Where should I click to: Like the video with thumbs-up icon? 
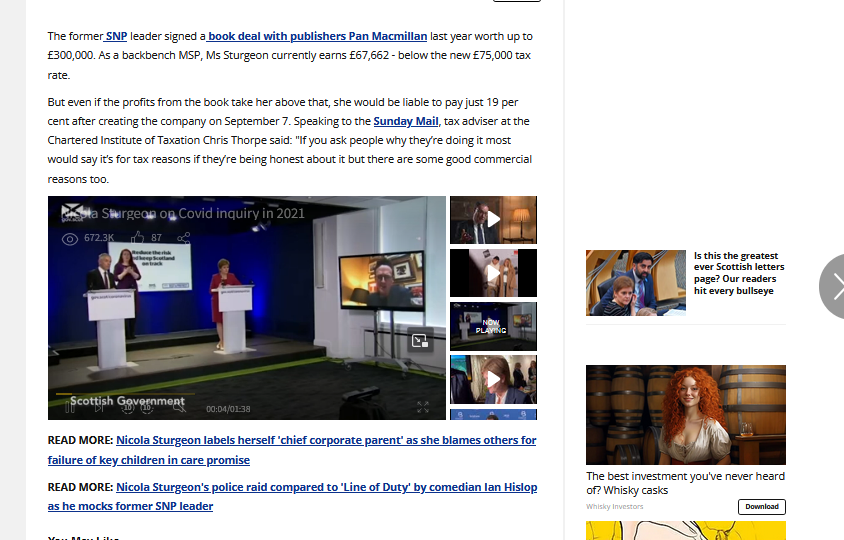pos(137,237)
